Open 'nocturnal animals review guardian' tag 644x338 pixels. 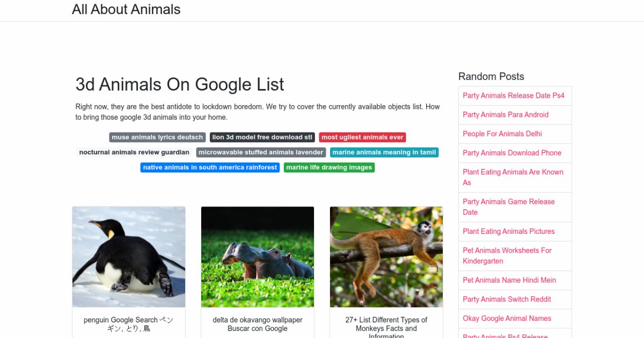coord(134,152)
